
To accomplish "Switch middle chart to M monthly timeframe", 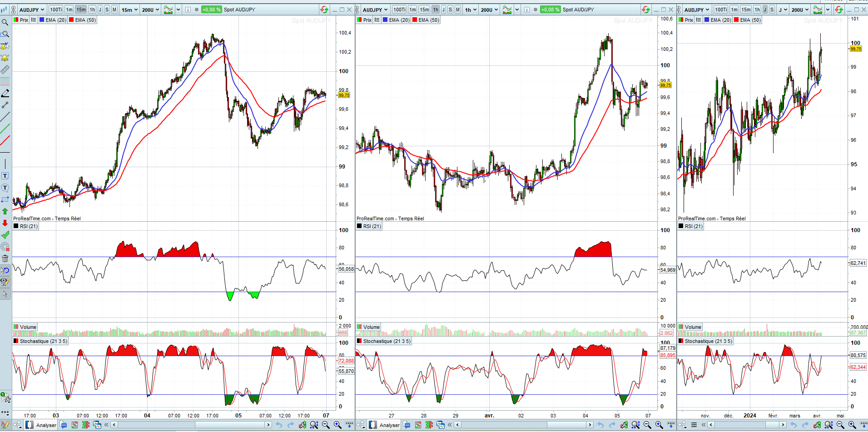I will 457,10.
